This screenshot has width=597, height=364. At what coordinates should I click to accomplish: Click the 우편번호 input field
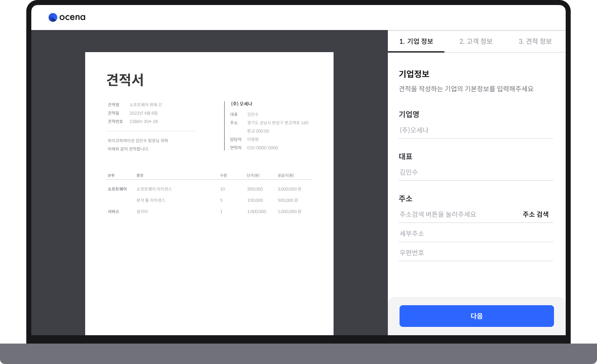pyautogui.click(x=476, y=252)
